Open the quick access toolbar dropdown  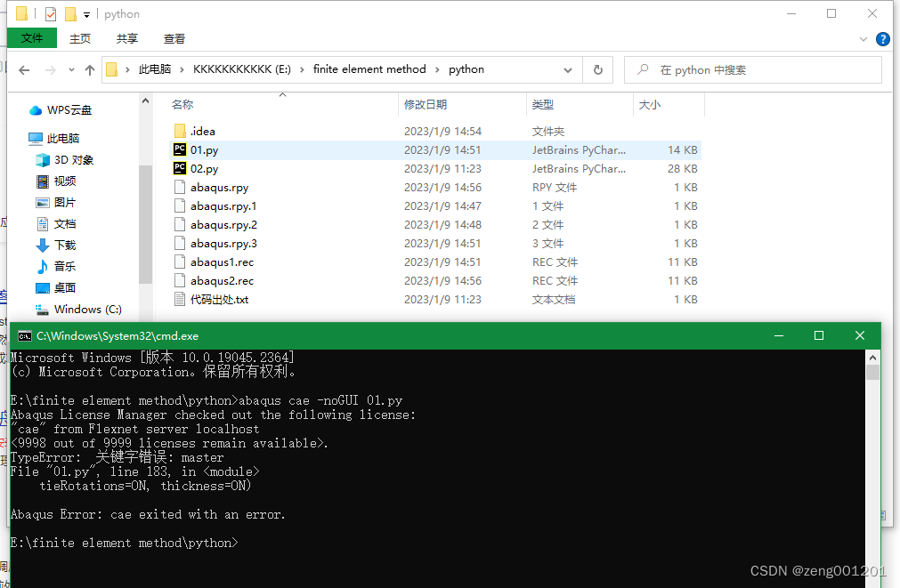(86, 14)
